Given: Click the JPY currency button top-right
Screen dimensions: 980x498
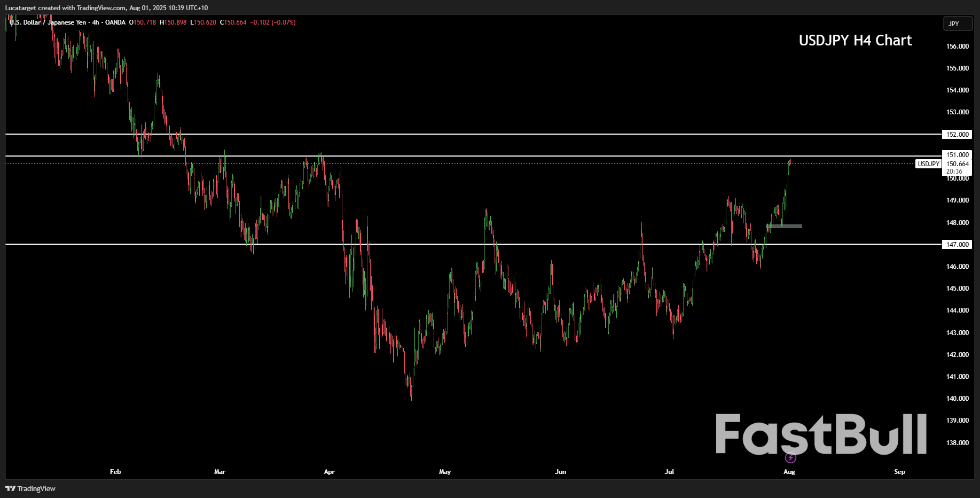Looking at the screenshot, I should (958, 24).
